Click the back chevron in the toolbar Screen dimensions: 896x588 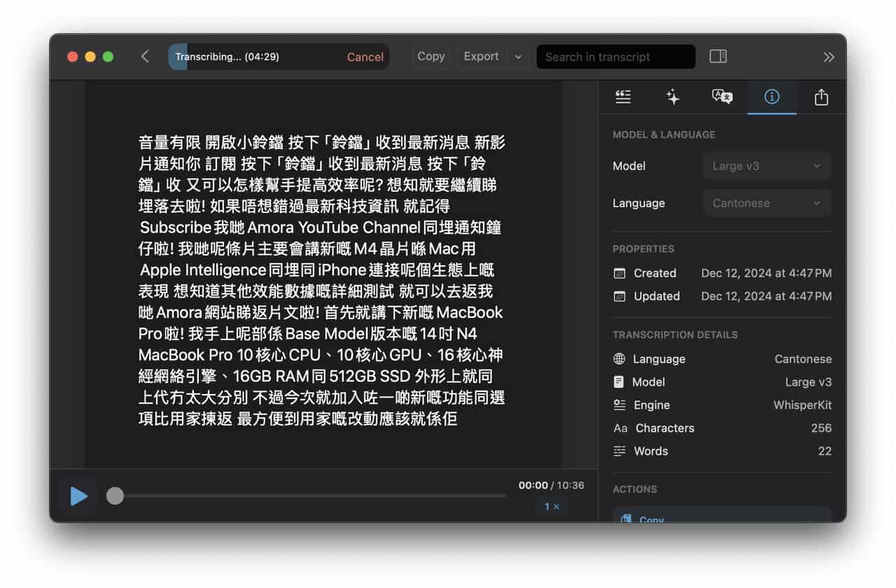point(145,57)
